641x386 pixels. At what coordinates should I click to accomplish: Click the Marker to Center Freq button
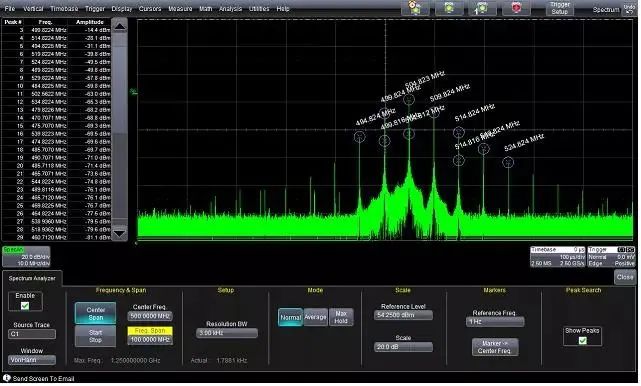point(495,347)
